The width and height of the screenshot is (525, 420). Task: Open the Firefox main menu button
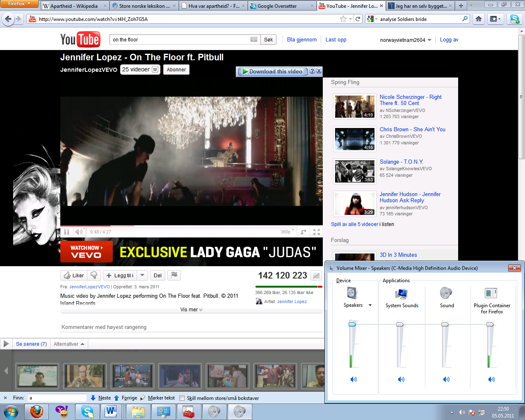19,4
